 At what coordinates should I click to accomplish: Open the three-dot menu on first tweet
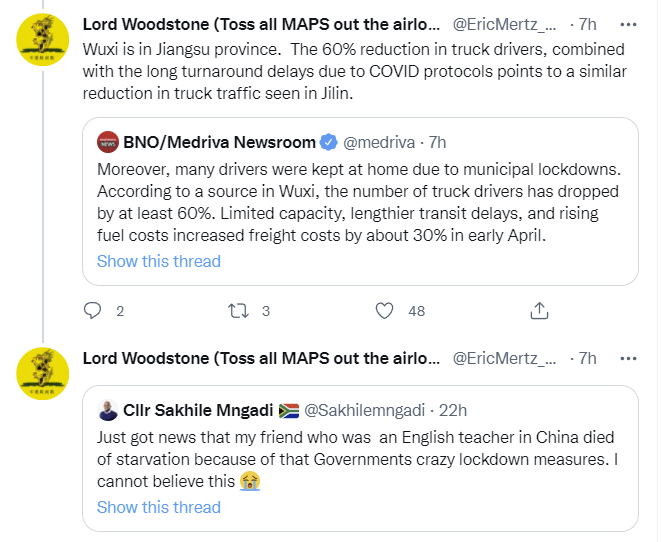[628, 24]
